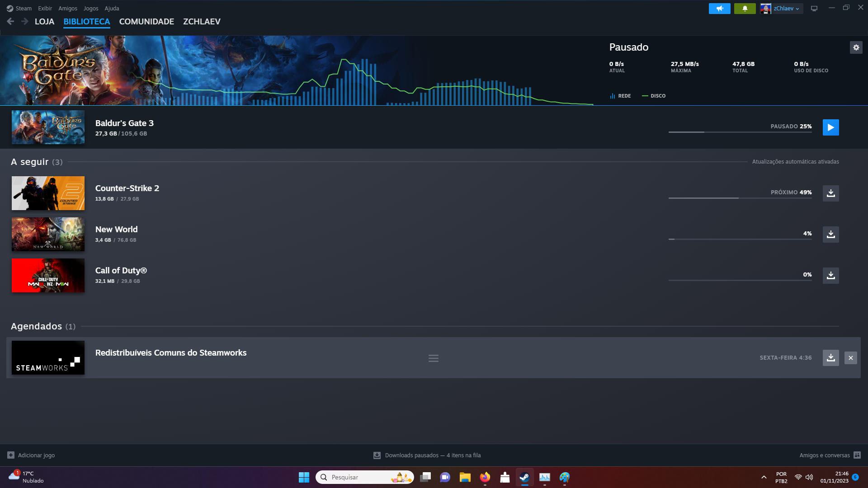Image resolution: width=868 pixels, height=488 pixels.
Task: Open the Baldur's Gate 3 thumbnail
Action: 48,127
